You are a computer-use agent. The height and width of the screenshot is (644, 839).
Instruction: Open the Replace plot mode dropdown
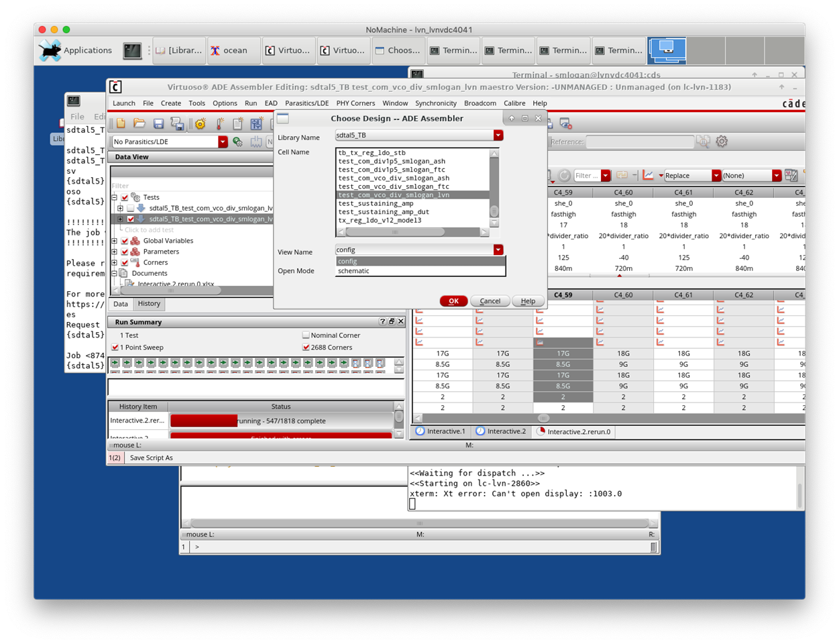pos(716,176)
